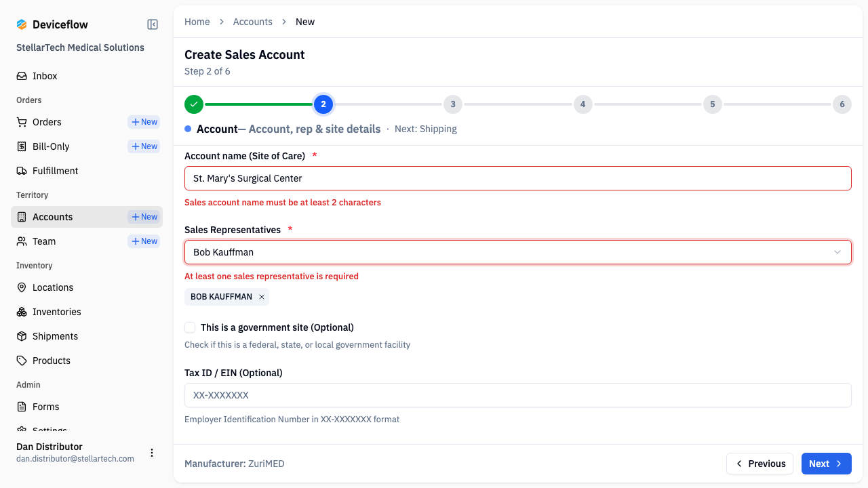The image size is (868, 488).
Task: Jump to step 4 circle
Action: pyautogui.click(x=583, y=104)
